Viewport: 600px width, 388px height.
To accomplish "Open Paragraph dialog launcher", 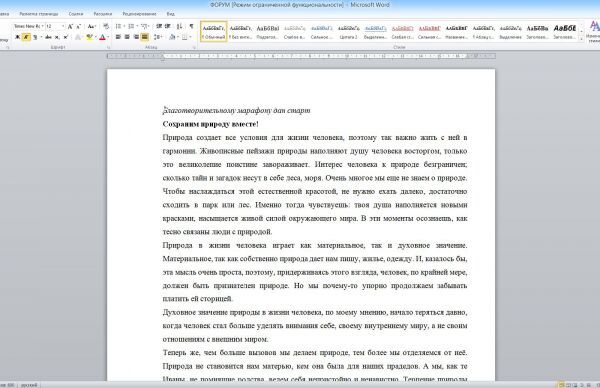I will (194, 47).
